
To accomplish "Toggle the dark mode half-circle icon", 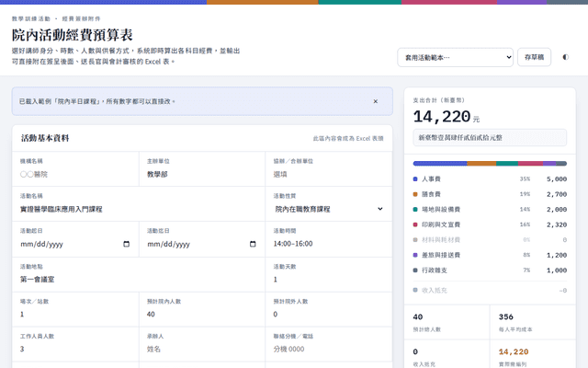I will (566, 57).
